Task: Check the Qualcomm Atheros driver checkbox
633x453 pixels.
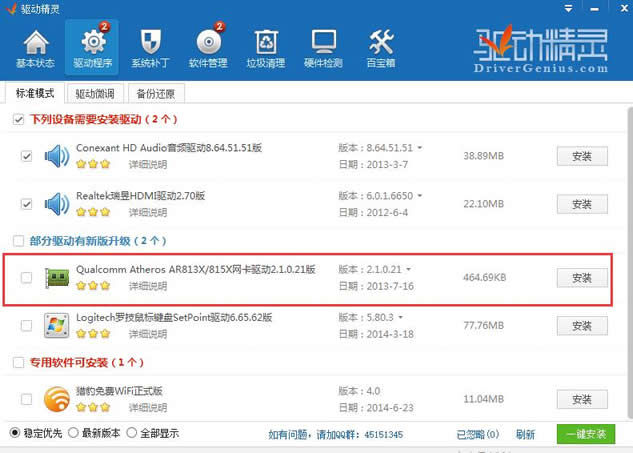Action: coord(26,277)
